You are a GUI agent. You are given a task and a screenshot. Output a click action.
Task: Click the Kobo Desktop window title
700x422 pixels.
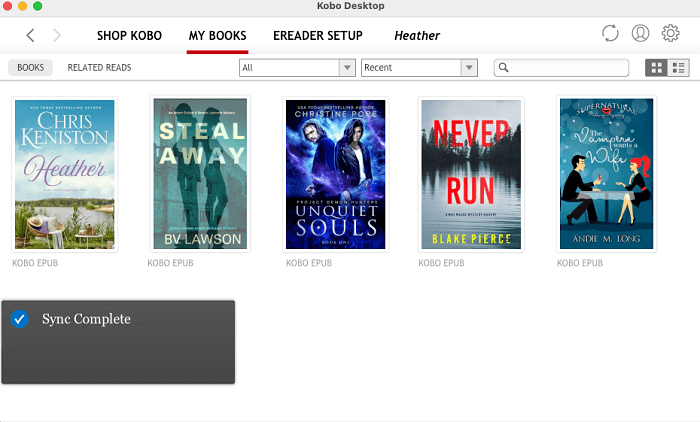350,6
